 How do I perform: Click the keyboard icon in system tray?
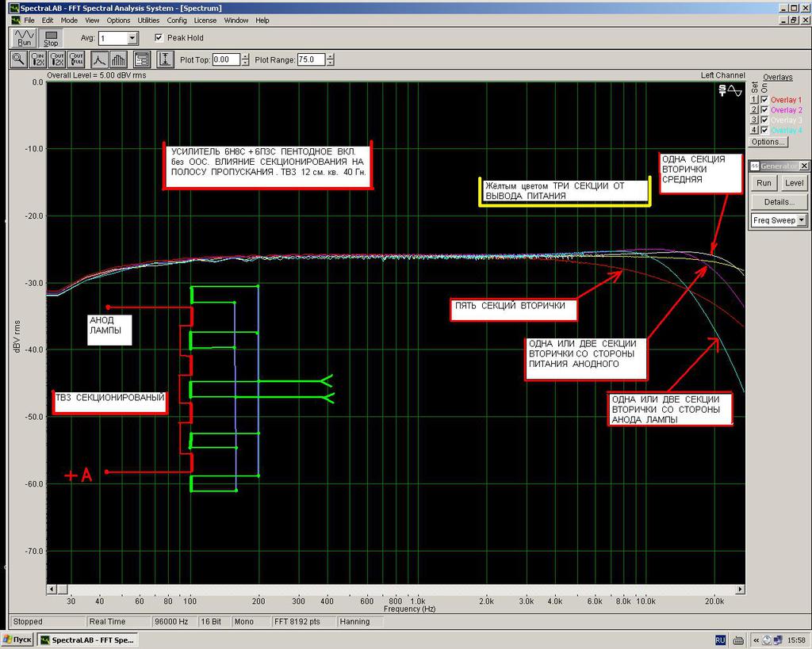pyautogui.click(x=739, y=640)
